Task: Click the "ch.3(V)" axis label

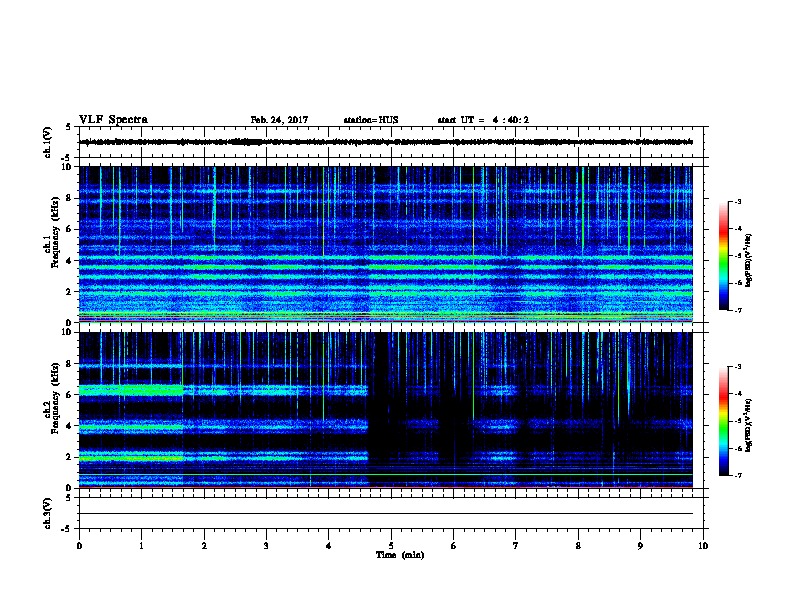Action: (47, 513)
